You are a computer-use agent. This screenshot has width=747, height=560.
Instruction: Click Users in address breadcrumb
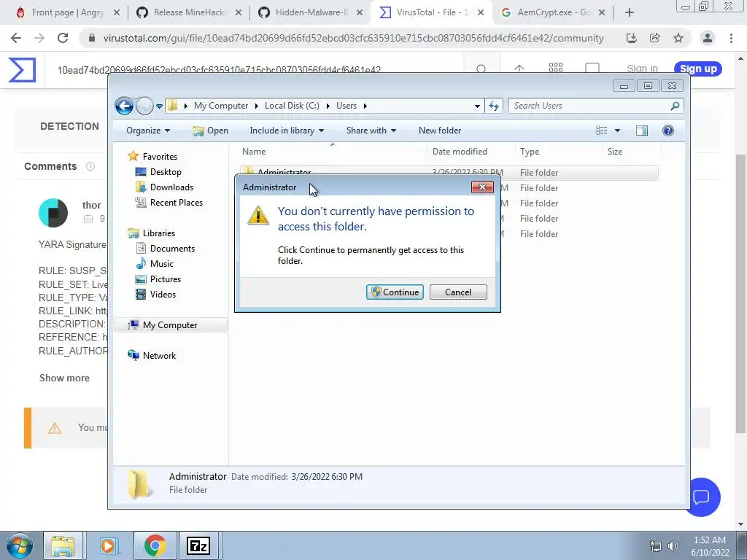point(347,106)
